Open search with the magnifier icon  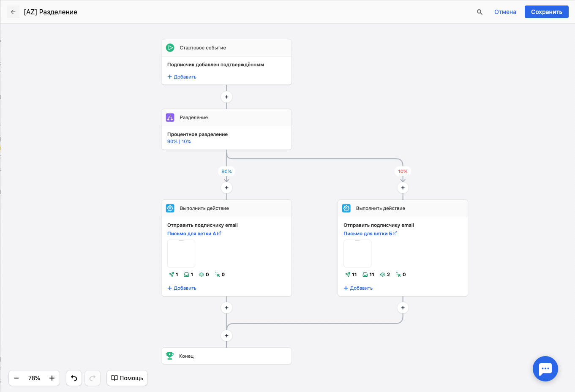pos(480,12)
